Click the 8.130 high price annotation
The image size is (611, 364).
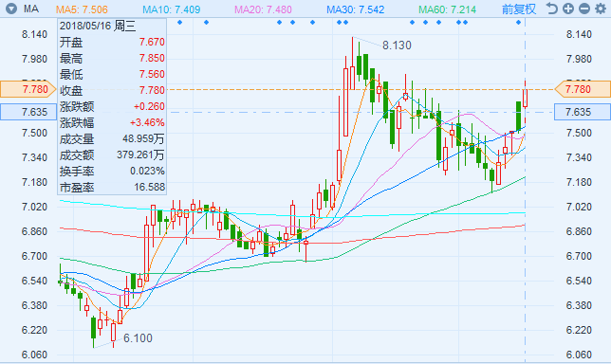pyautogui.click(x=397, y=45)
